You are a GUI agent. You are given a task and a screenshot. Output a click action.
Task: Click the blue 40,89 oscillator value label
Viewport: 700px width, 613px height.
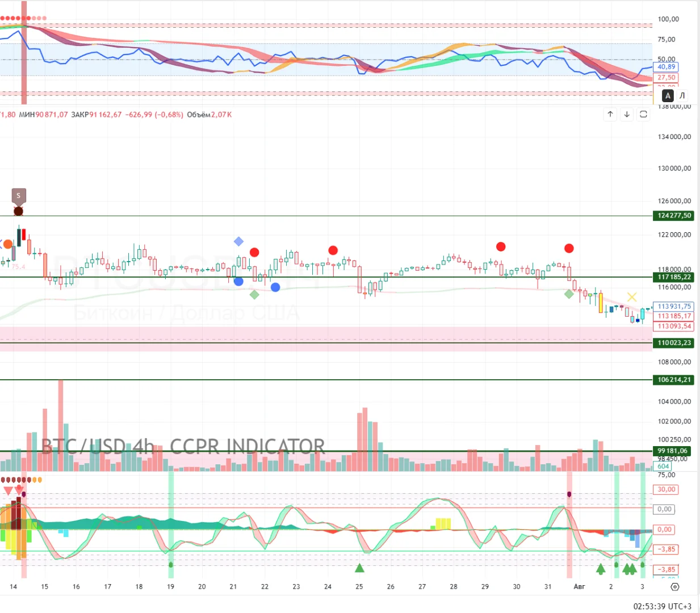(667, 67)
